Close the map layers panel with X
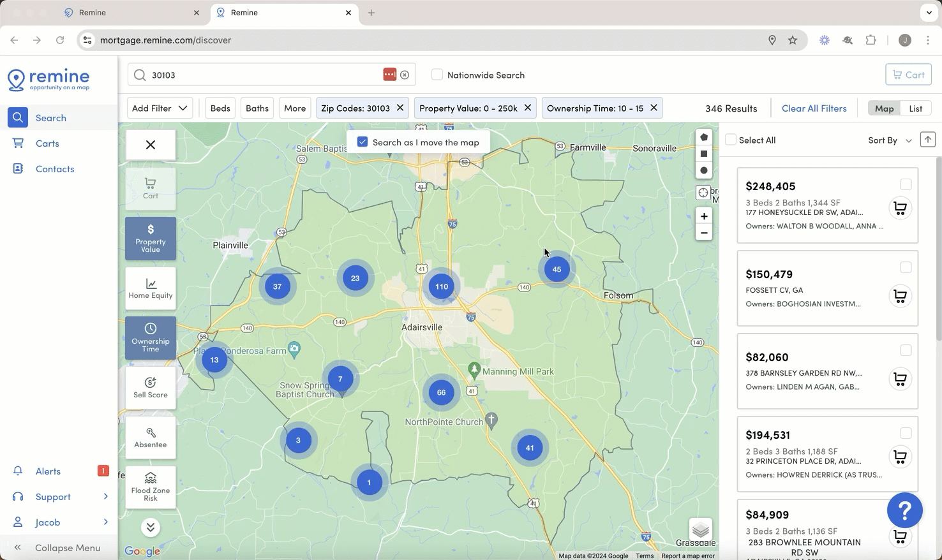 (x=151, y=145)
